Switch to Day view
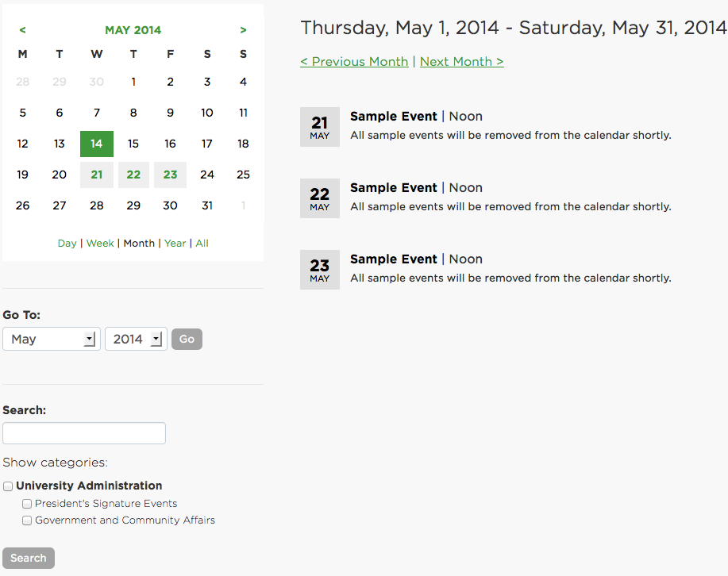The height and width of the screenshot is (576, 728). (67, 244)
